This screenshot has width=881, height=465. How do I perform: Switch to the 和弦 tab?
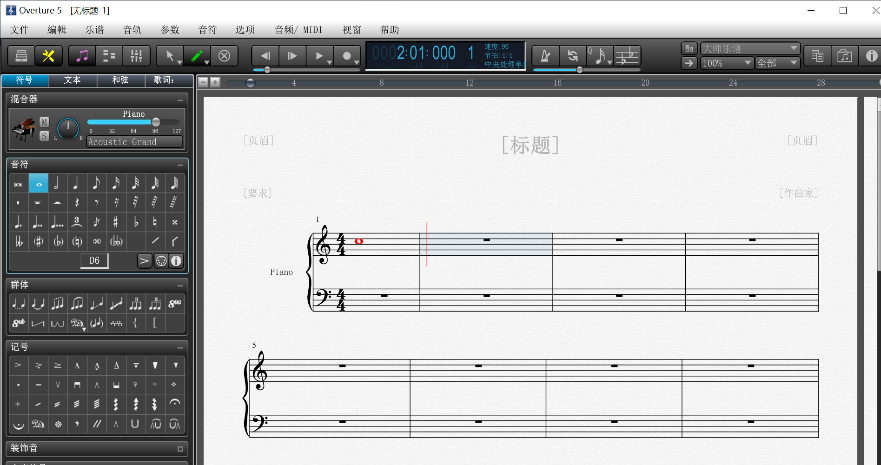coord(121,80)
